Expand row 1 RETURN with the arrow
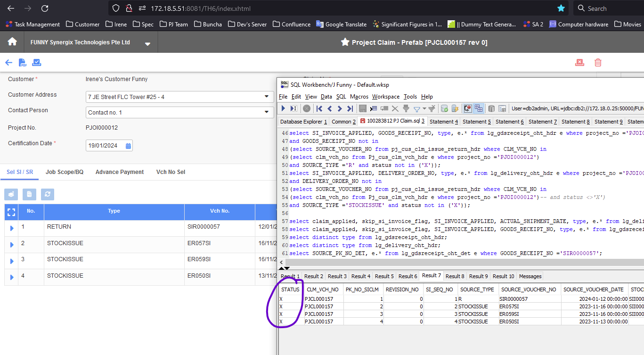The height and width of the screenshot is (355, 644). click(x=11, y=229)
